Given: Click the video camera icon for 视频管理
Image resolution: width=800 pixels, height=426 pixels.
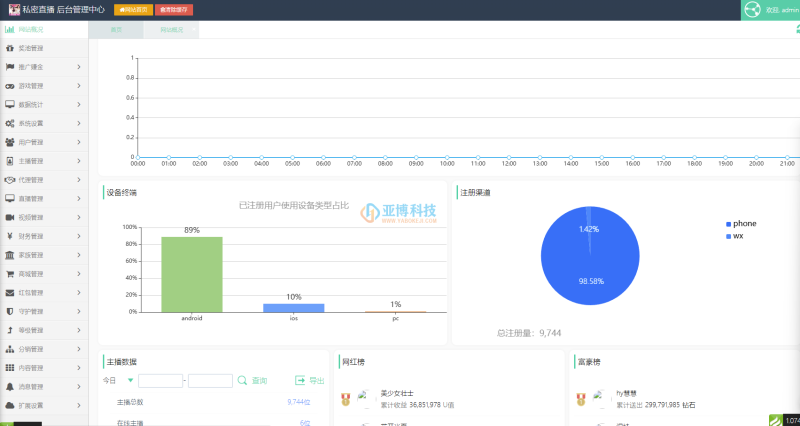Looking at the screenshot, I should [9, 217].
